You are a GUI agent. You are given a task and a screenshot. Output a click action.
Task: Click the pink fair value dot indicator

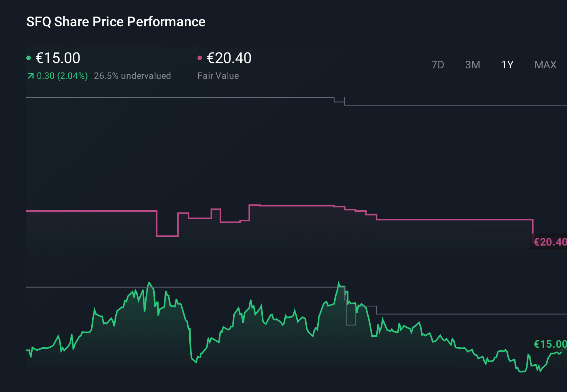200,58
